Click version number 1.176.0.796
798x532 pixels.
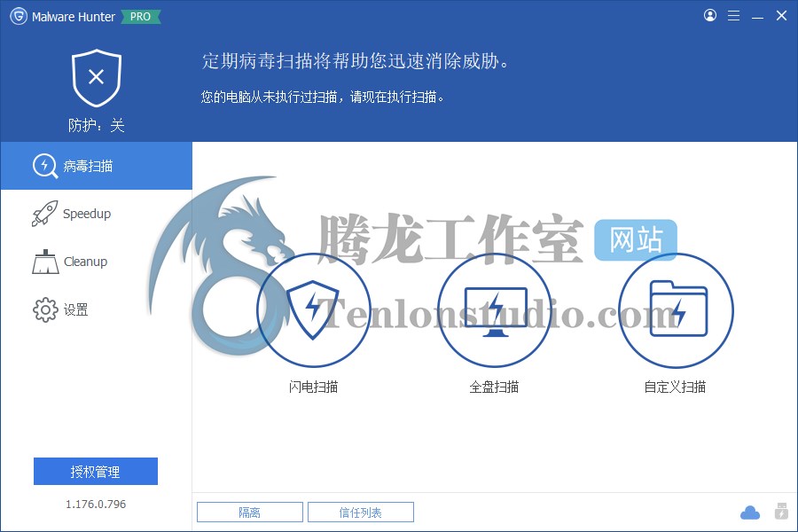click(96, 504)
